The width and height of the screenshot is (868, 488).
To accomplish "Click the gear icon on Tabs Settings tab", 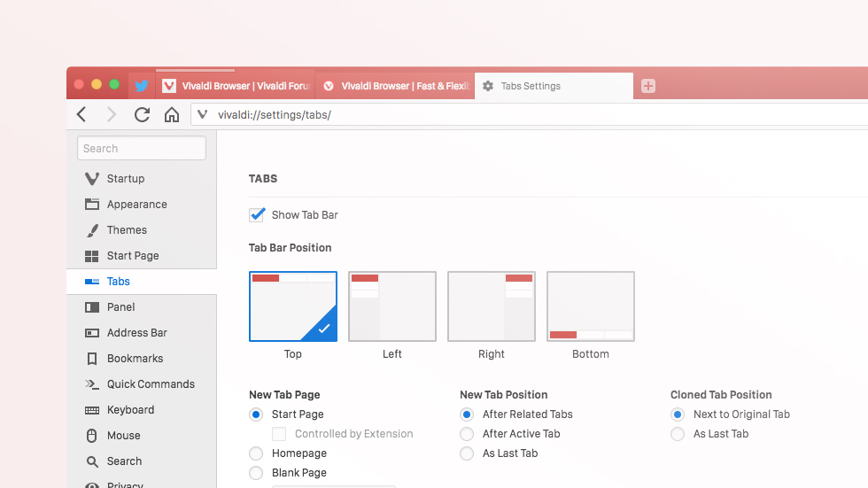I will point(488,86).
